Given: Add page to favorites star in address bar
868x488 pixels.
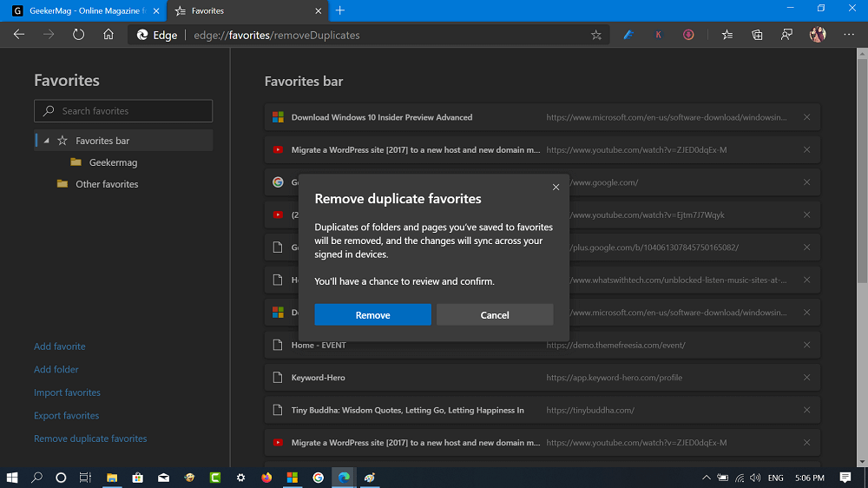Looking at the screenshot, I should (x=595, y=35).
